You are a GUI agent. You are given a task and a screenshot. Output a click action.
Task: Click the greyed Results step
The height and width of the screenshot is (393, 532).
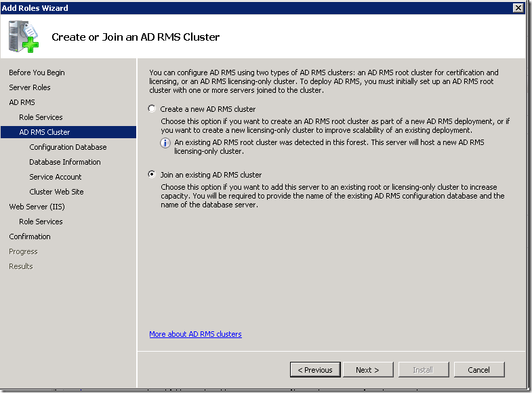[x=21, y=266]
